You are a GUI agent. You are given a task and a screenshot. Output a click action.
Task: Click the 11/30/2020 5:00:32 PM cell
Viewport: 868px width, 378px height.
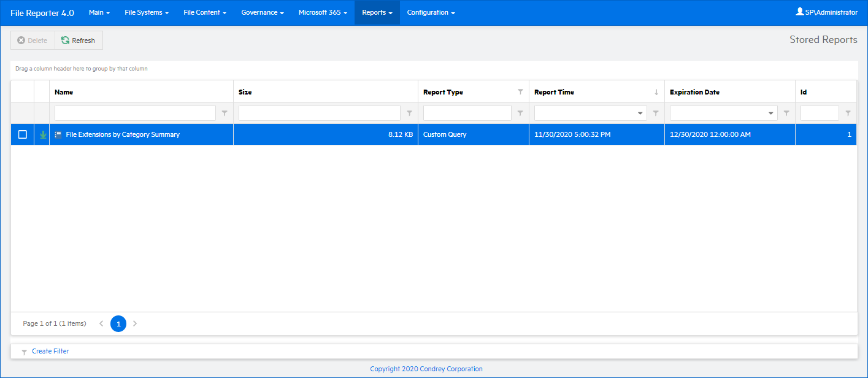(597, 134)
